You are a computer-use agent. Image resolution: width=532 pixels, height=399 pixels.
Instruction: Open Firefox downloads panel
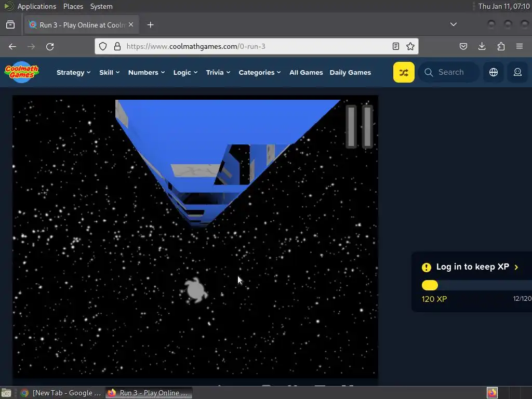(482, 46)
